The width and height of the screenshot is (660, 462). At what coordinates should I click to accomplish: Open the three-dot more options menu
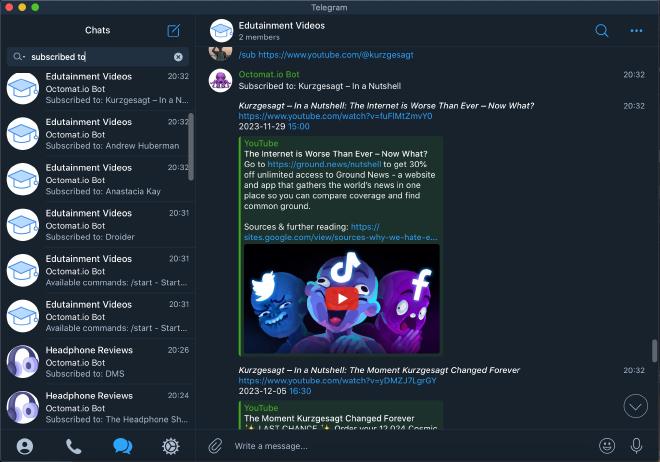pos(636,30)
